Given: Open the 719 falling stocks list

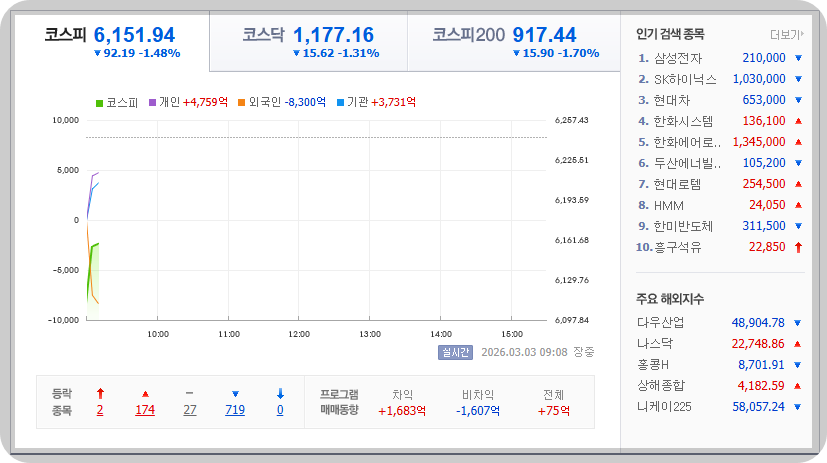Looking at the screenshot, I should coord(235,410).
